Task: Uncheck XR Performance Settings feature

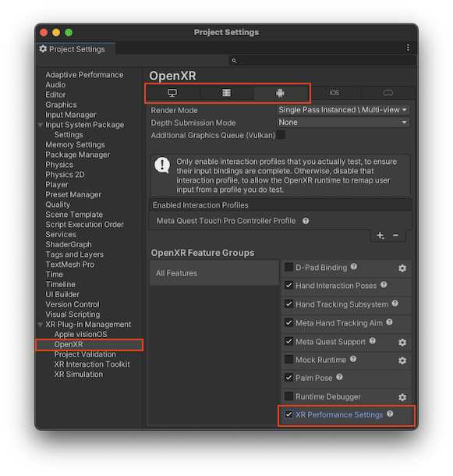Action: pyautogui.click(x=288, y=414)
